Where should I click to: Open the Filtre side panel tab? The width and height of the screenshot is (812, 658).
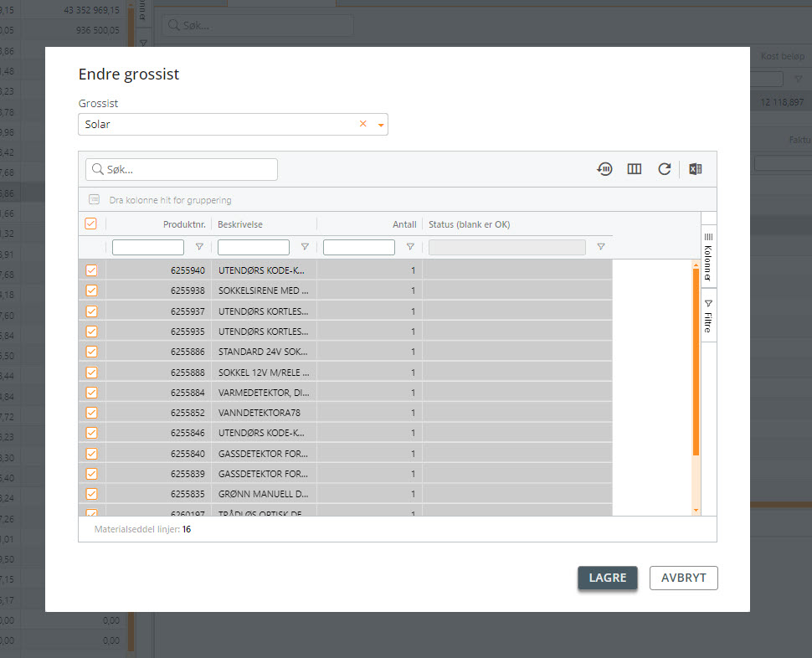click(708, 316)
